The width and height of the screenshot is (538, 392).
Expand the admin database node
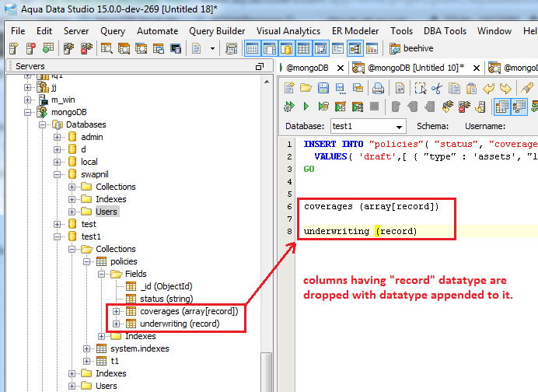pyautogui.click(x=57, y=137)
